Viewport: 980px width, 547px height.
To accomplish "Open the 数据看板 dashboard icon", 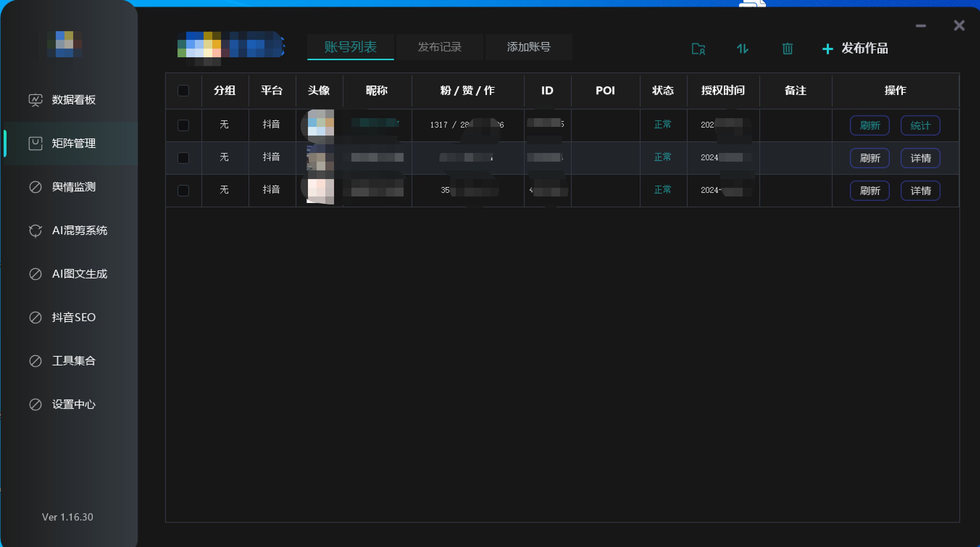I will pos(36,100).
